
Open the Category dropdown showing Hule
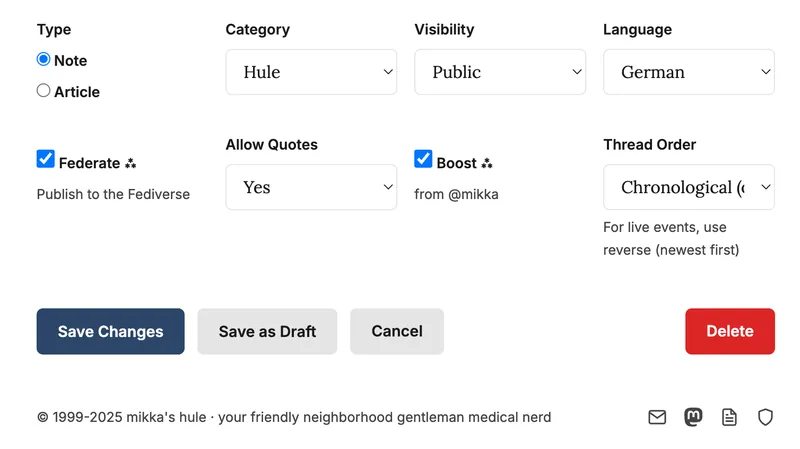coord(311,72)
